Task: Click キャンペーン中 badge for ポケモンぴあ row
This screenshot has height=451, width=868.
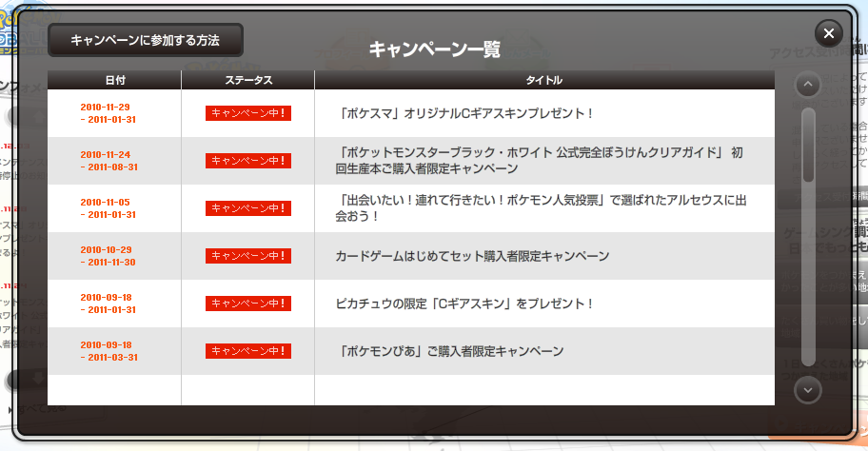Action: coord(247,351)
